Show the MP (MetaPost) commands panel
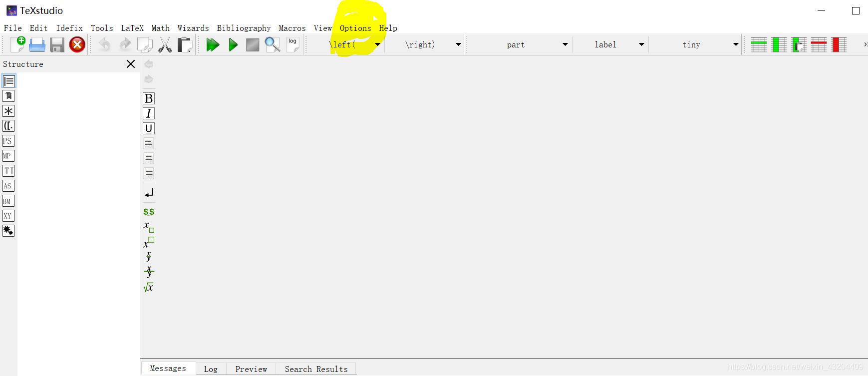This screenshot has height=376, width=868. (x=8, y=156)
